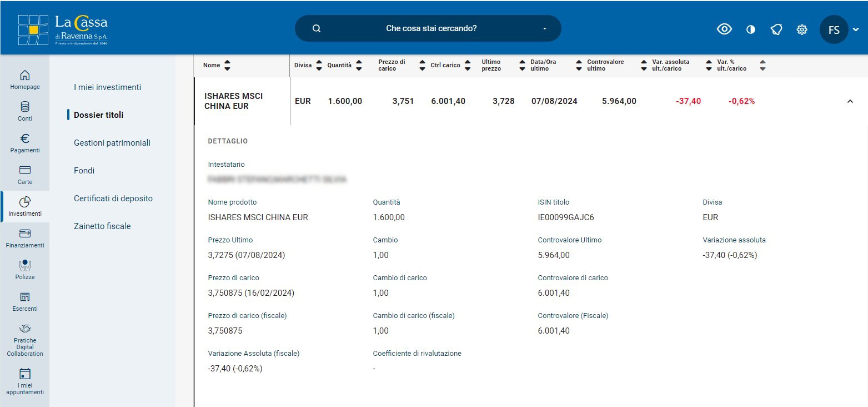
Task: Open the Carte sidebar item
Action: 25,175
